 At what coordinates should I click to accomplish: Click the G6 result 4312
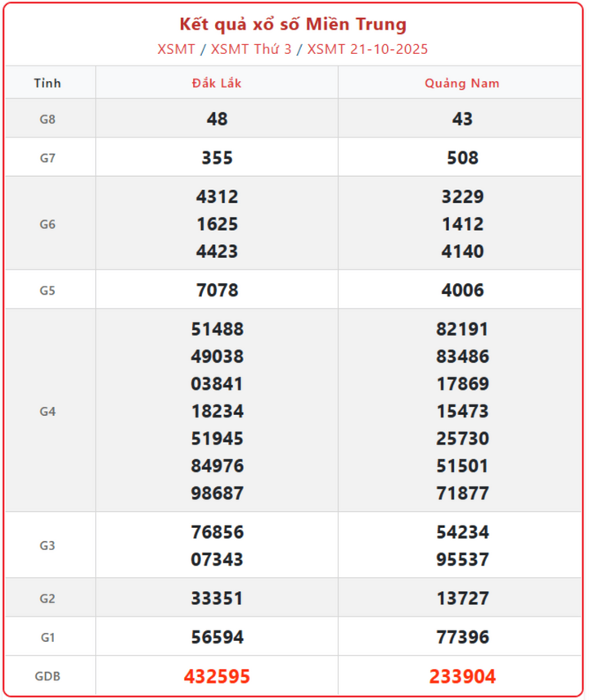[x=217, y=197]
